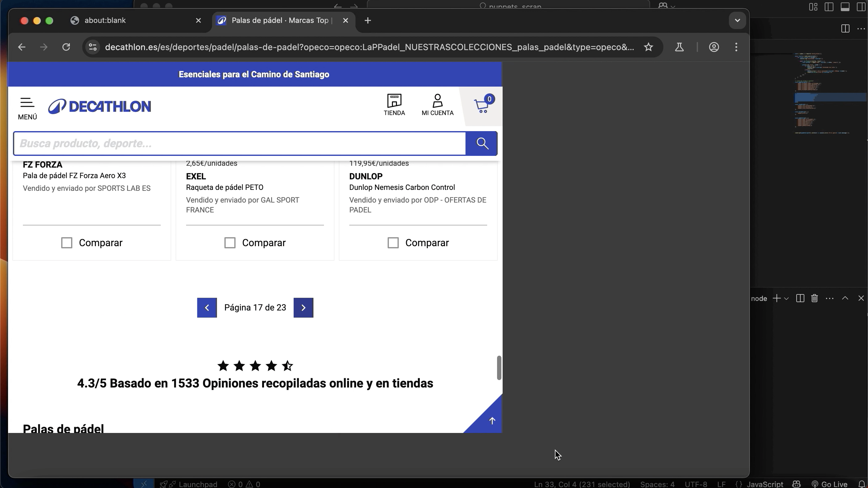
Task: Open Raqueta de pádel PETO product
Action: 225,187
